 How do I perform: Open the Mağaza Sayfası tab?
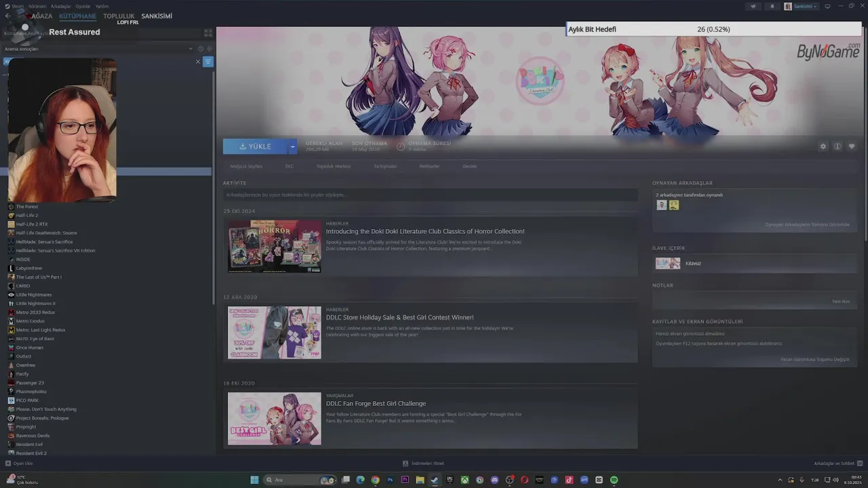[x=246, y=166]
